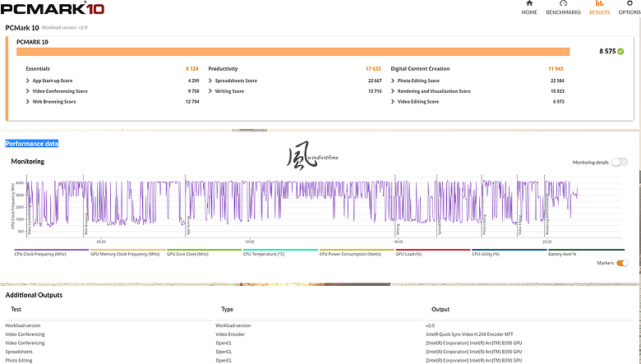This screenshot has height=364, width=641.
Task: Click the green validated checkmark beside 8 575
Action: pyautogui.click(x=620, y=52)
